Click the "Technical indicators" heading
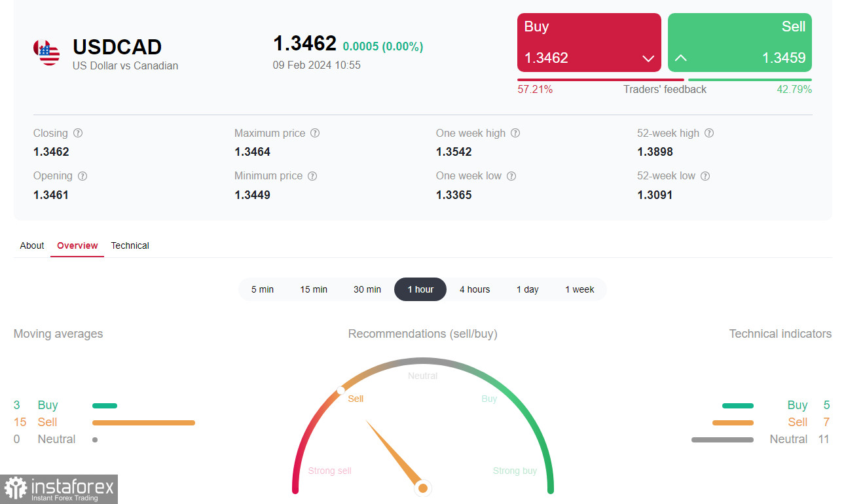Screen dimensions: 846x504 [781, 334]
